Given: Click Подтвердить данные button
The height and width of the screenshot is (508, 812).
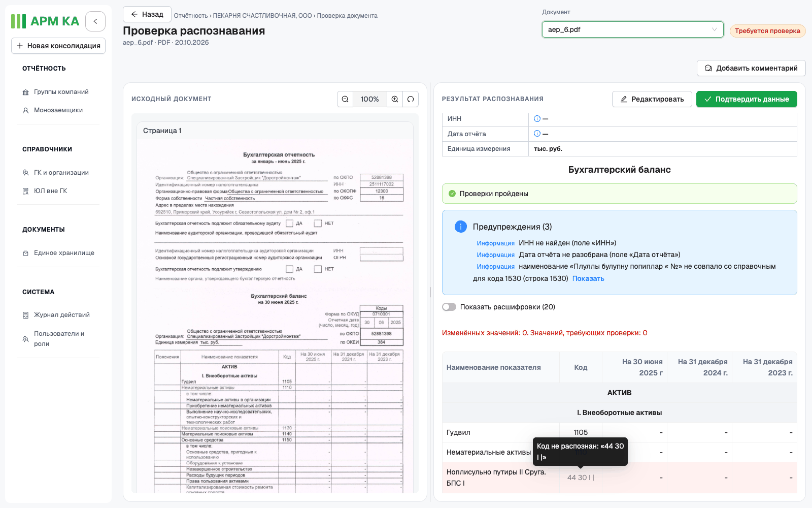Looking at the screenshot, I should pyautogui.click(x=747, y=99).
